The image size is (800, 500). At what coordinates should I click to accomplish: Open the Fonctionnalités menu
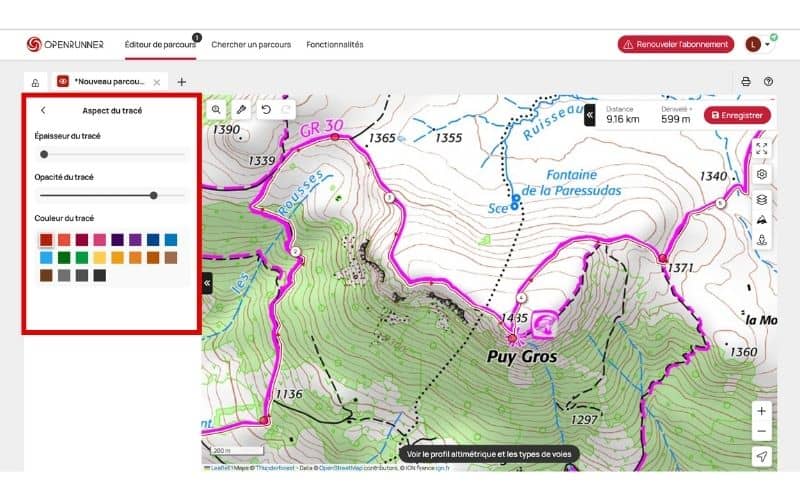point(335,44)
